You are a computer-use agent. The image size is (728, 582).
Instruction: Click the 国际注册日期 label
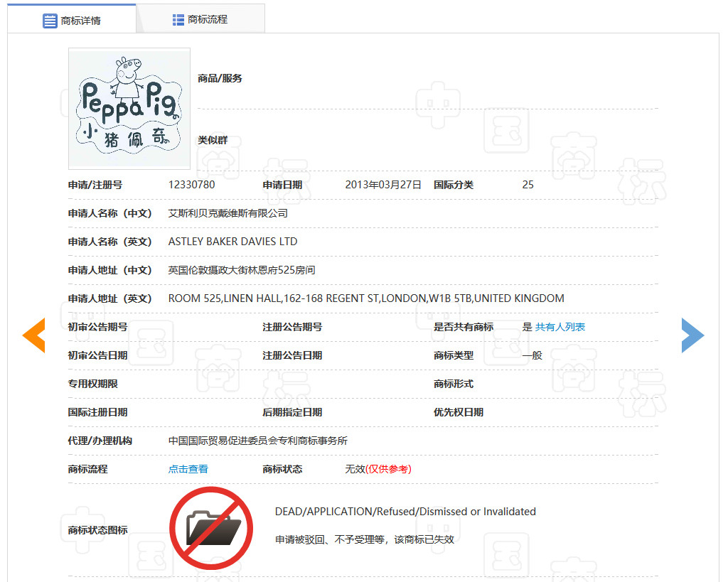pos(97,412)
